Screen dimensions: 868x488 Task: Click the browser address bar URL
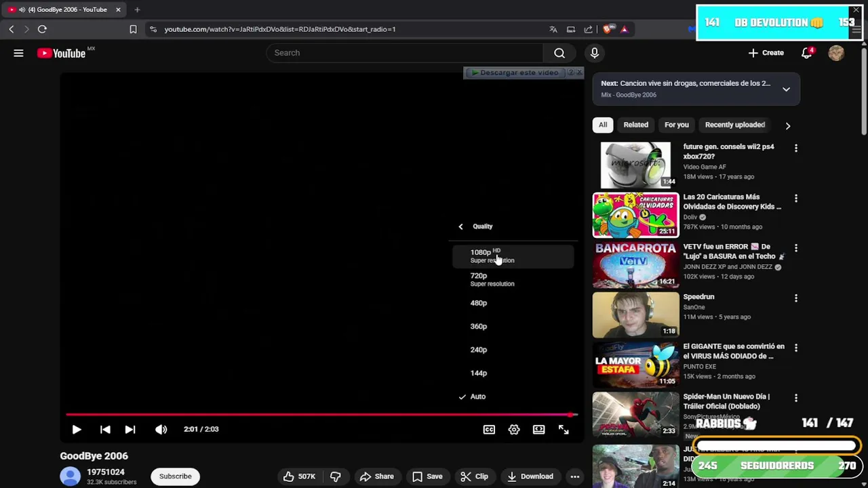tap(279, 29)
